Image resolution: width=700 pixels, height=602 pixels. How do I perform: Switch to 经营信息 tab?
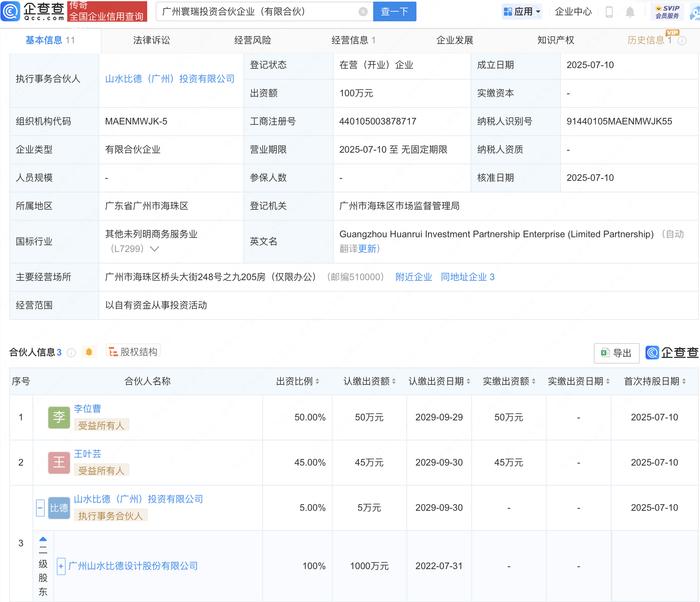[354, 40]
